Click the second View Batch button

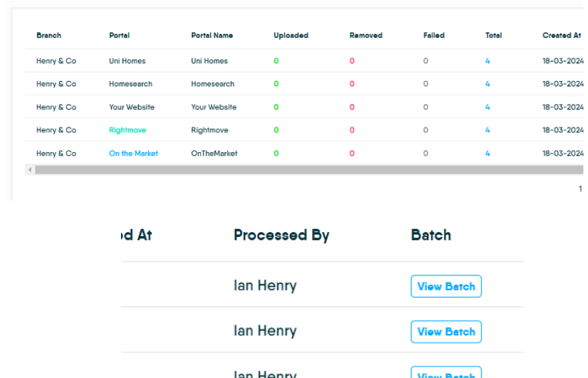click(x=445, y=332)
